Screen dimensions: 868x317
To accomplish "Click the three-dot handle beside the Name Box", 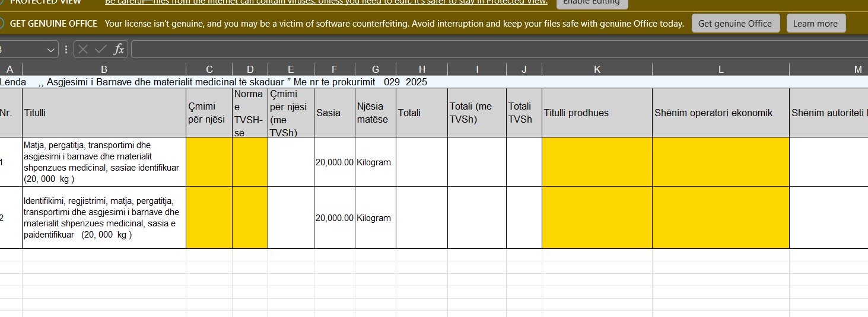I will pyautogui.click(x=66, y=49).
